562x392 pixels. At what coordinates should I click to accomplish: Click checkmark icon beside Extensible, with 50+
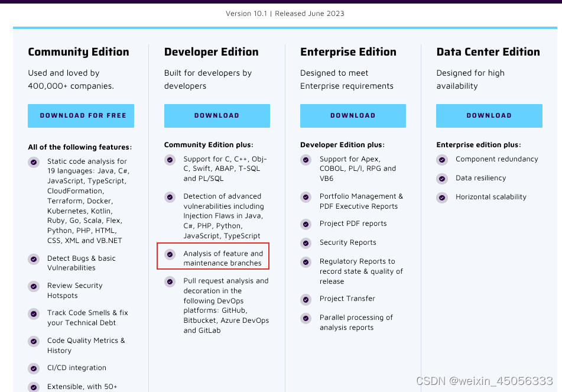34,387
